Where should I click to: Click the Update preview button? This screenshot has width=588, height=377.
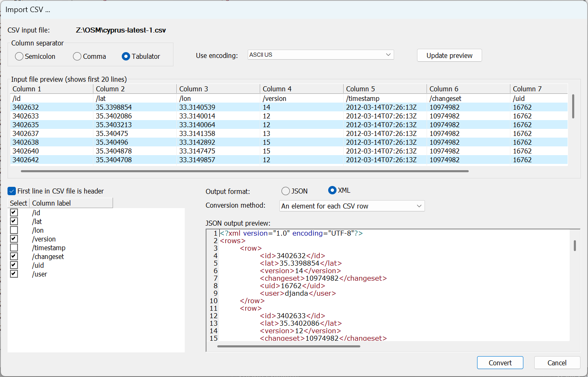[450, 55]
